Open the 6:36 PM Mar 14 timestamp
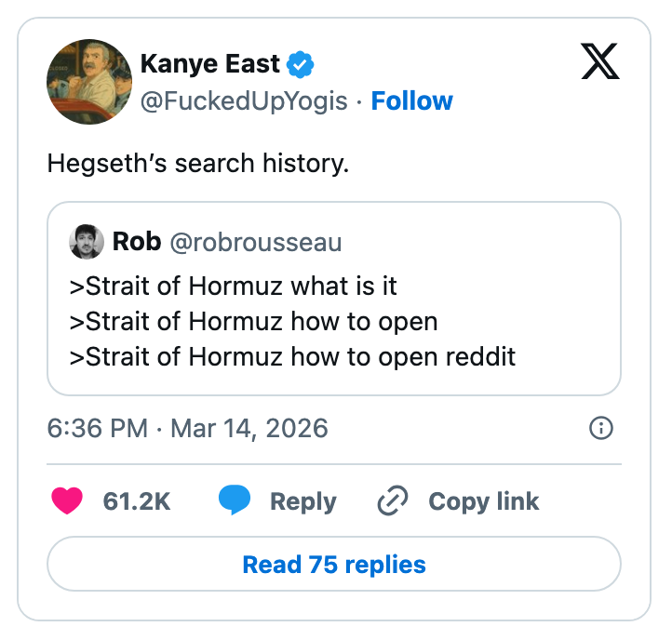 [187, 428]
